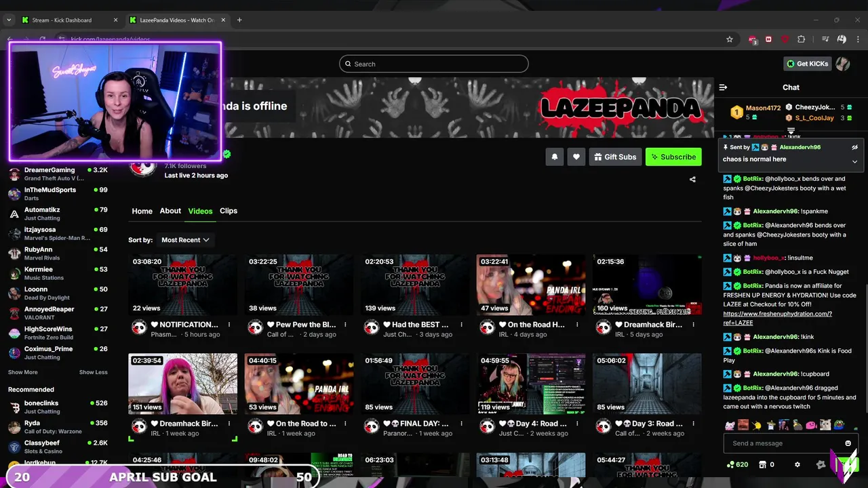Click the star badge icon in chat footer
This screenshot has width=868, height=488.
[x=821, y=464]
